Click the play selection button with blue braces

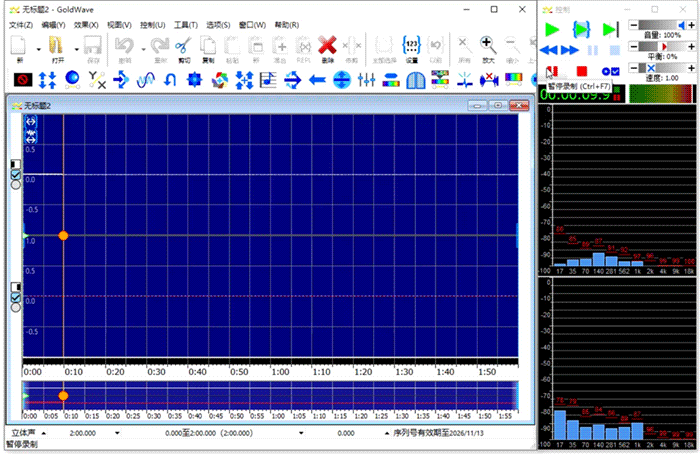(x=581, y=30)
